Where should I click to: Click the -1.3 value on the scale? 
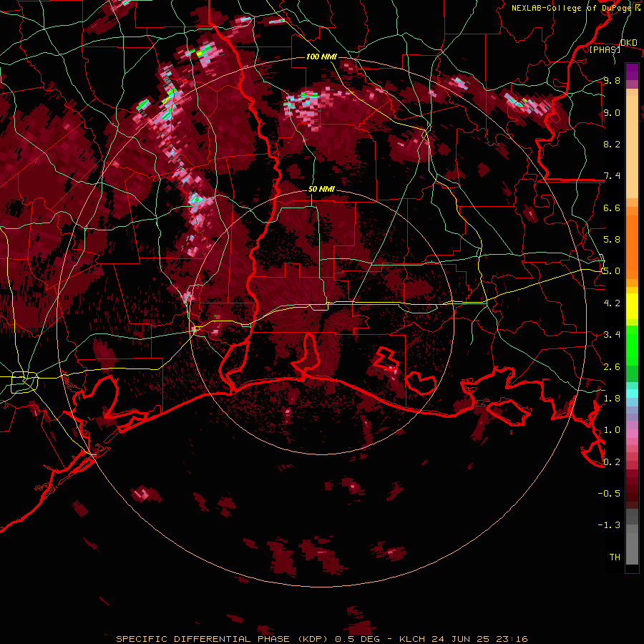[x=609, y=525]
